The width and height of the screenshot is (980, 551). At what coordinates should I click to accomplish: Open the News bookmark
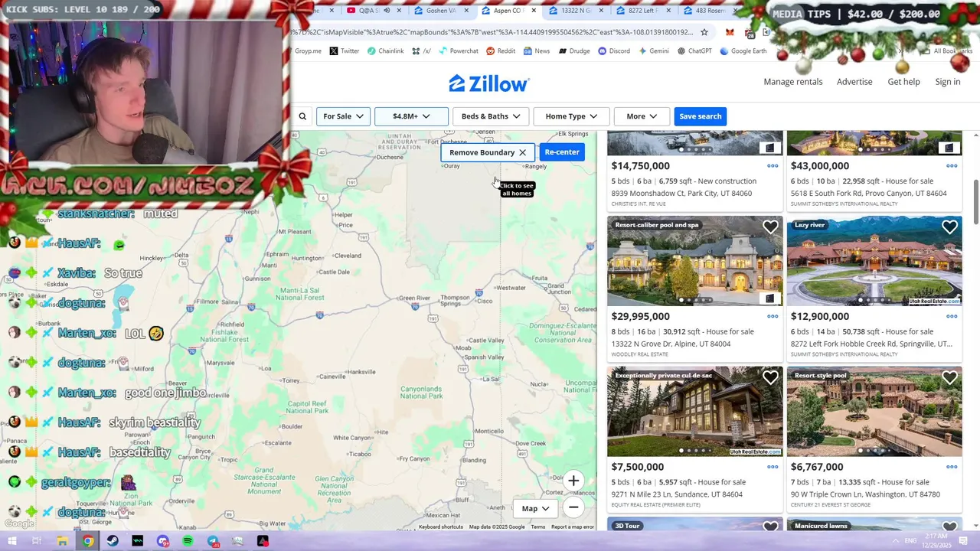click(x=537, y=51)
